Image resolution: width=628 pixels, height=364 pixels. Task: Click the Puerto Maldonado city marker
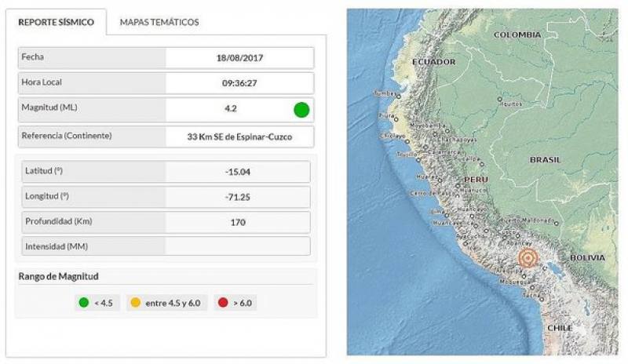click(557, 224)
